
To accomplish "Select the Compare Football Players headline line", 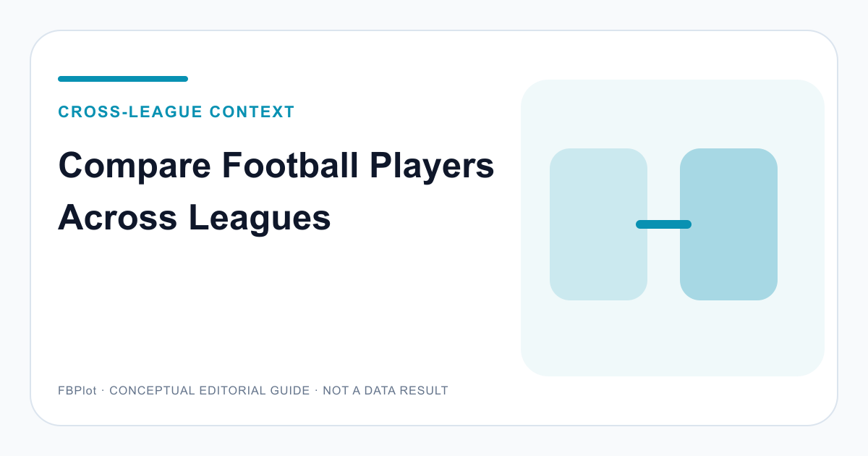I will coord(276,167).
